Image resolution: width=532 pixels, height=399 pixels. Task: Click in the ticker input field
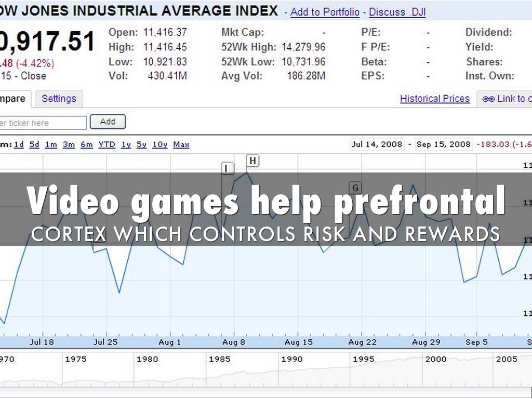pos(43,123)
